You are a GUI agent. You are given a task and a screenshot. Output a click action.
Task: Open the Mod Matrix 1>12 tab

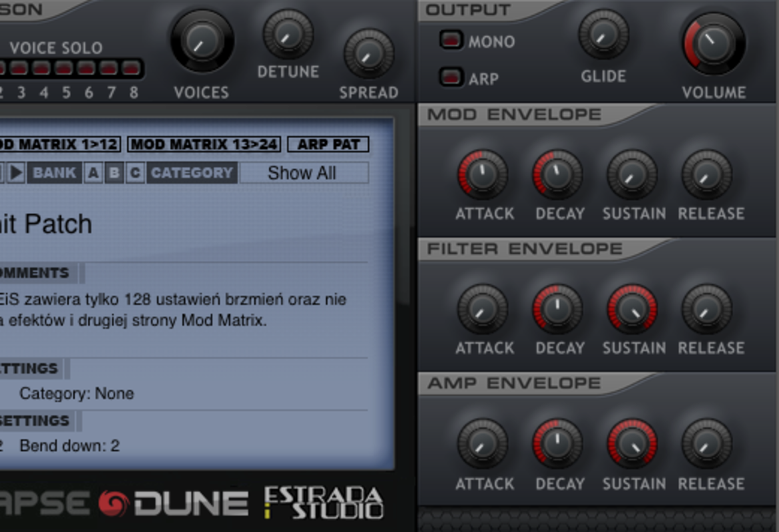pyautogui.click(x=60, y=144)
